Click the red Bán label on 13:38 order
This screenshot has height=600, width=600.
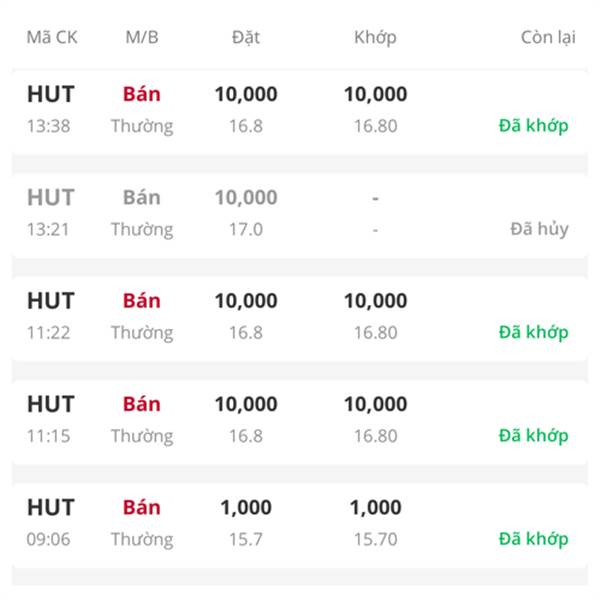142,94
